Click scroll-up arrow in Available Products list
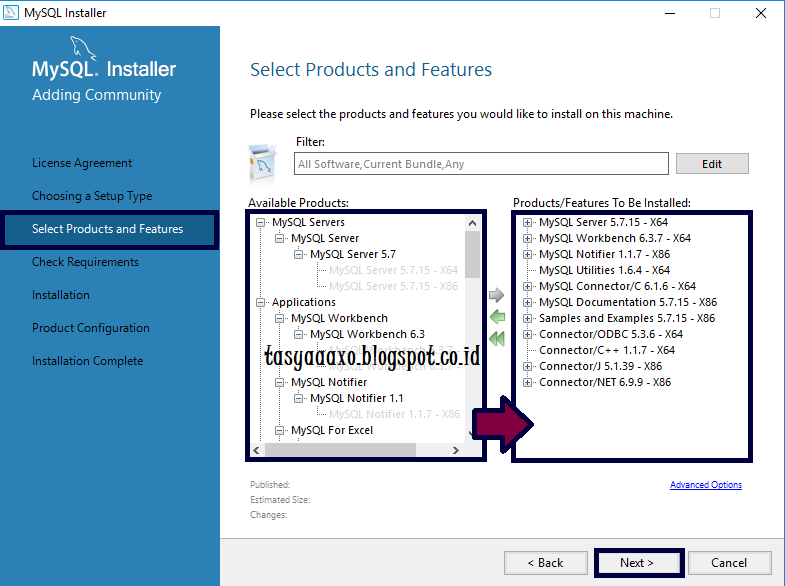Image resolution: width=785 pixels, height=586 pixels. [472, 223]
